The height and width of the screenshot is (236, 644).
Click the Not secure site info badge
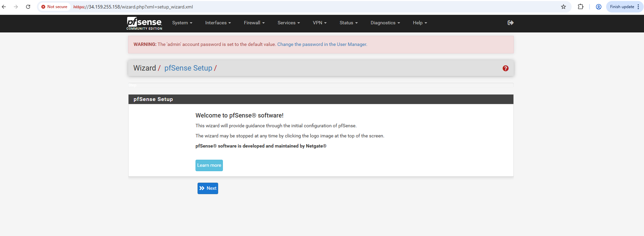[x=54, y=7]
